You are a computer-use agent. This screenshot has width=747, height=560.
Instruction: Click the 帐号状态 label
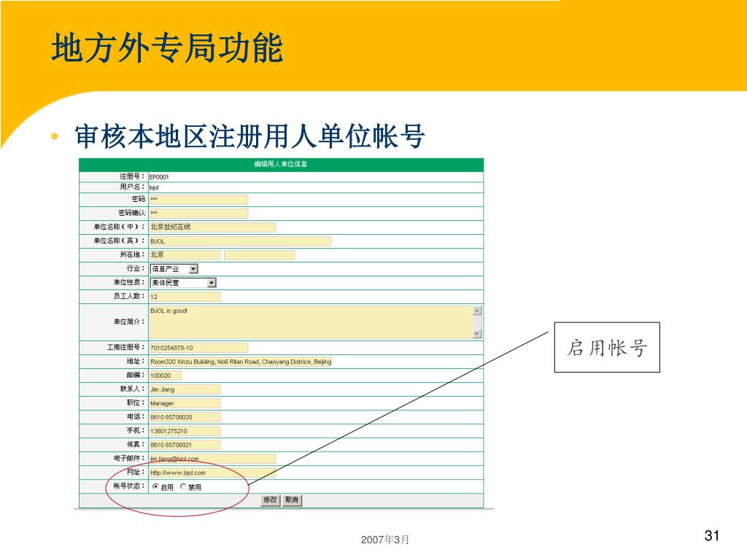128,486
